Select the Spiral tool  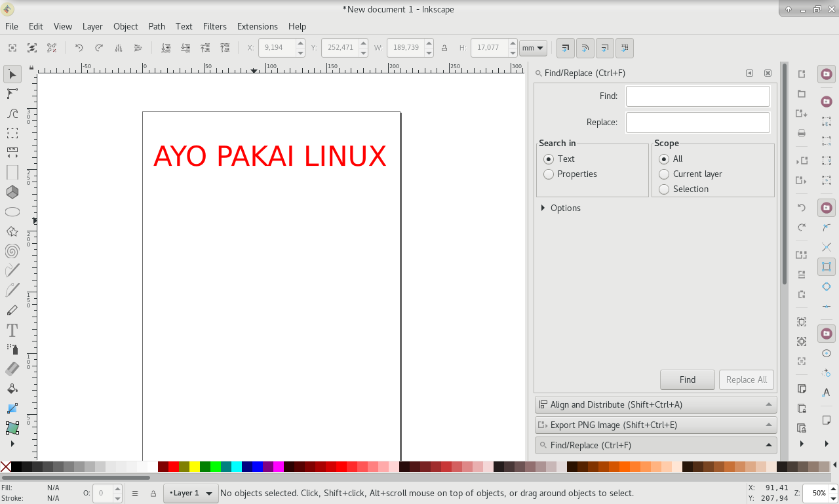click(x=12, y=251)
